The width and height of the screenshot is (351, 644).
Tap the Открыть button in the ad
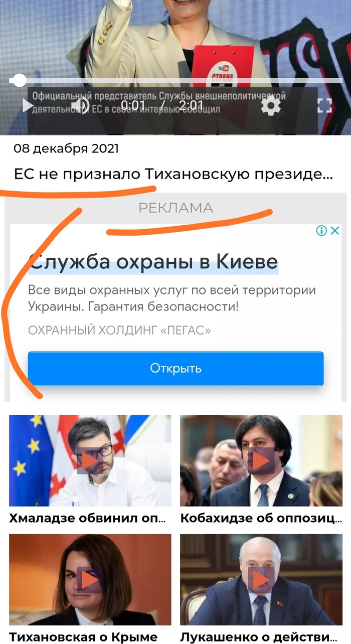click(175, 368)
